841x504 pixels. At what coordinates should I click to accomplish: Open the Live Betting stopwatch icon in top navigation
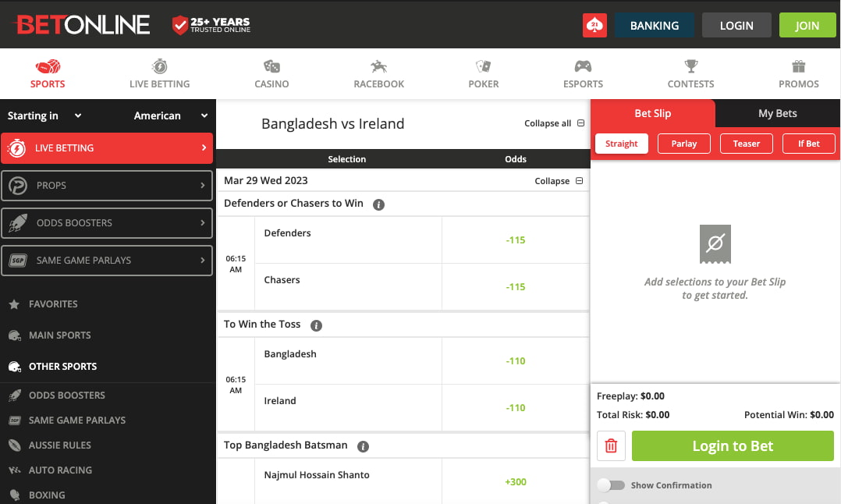[159, 66]
